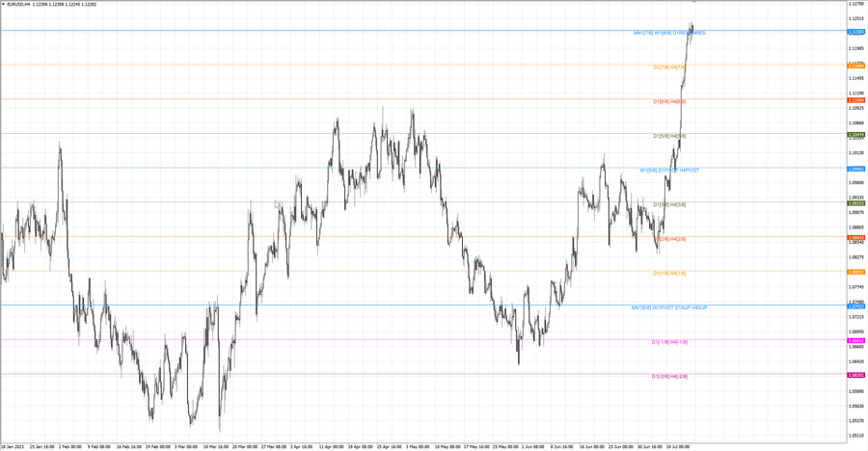Select the MN1[7/8] W1[8/8] D1RES H4RES label
The image size is (868, 451).
[669, 33]
